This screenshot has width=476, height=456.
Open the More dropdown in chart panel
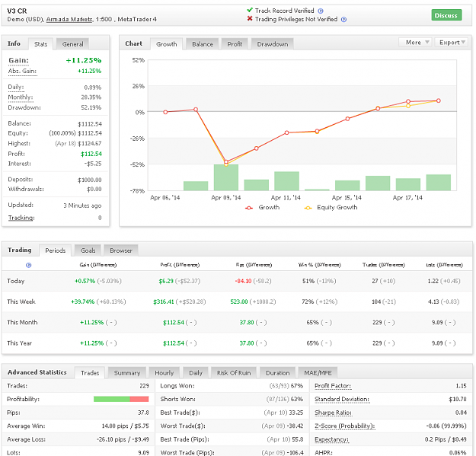click(416, 43)
